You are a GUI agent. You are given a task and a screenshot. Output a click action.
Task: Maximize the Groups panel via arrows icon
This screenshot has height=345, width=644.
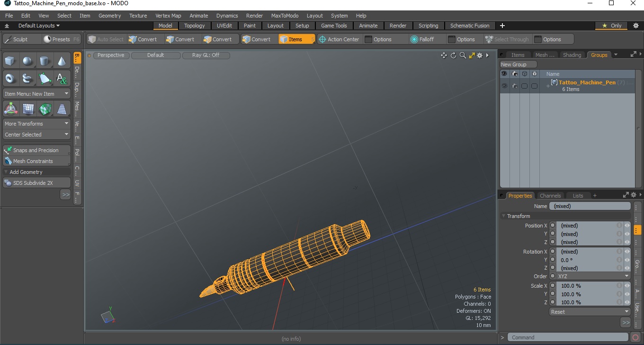point(634,54)
